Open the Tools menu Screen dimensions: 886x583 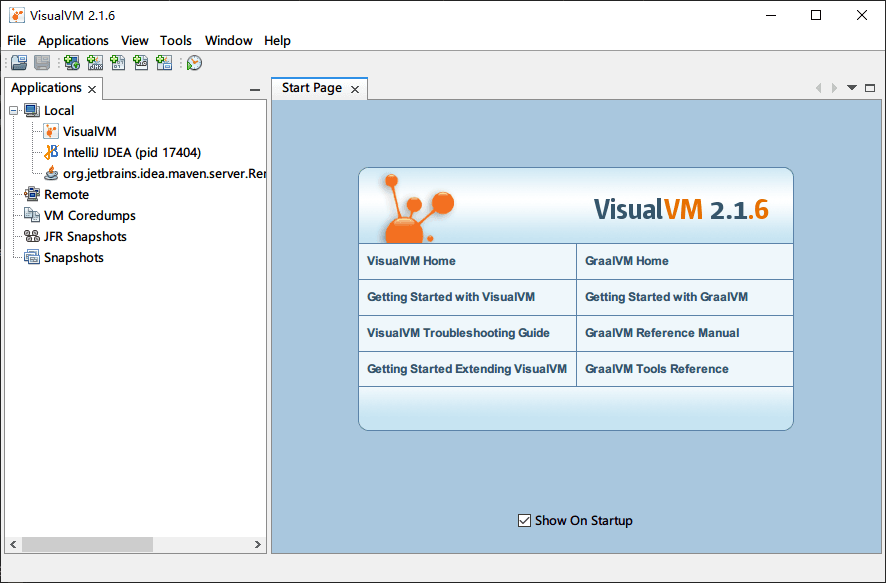point(176,41)
